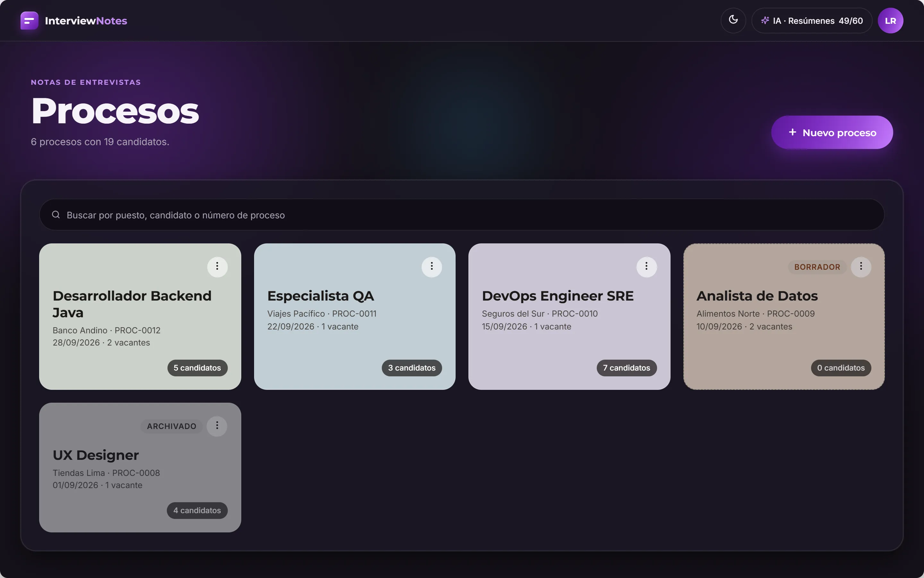Open the Analista de Datos draft card
Image resolution: width=924 pixels, height=578 pixels.
coord(784,317)
